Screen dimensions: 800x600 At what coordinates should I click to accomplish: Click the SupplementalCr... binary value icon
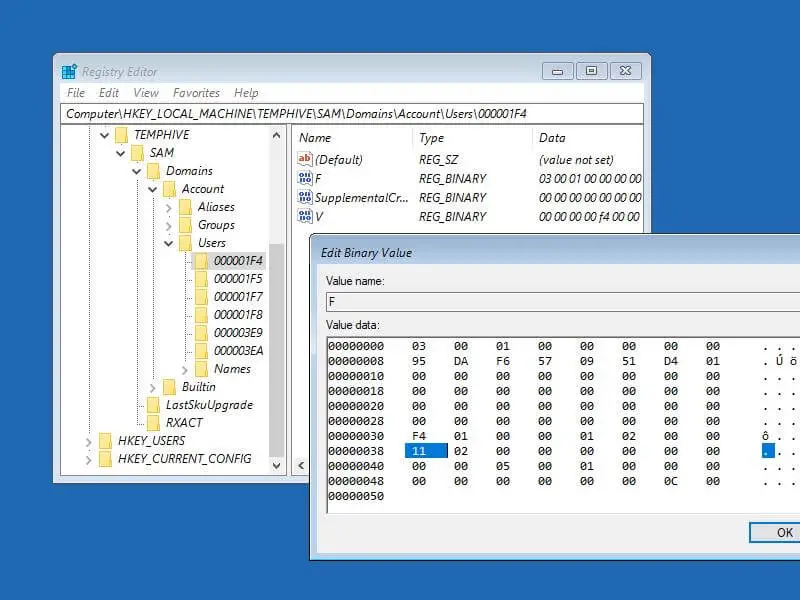point(305,197)
